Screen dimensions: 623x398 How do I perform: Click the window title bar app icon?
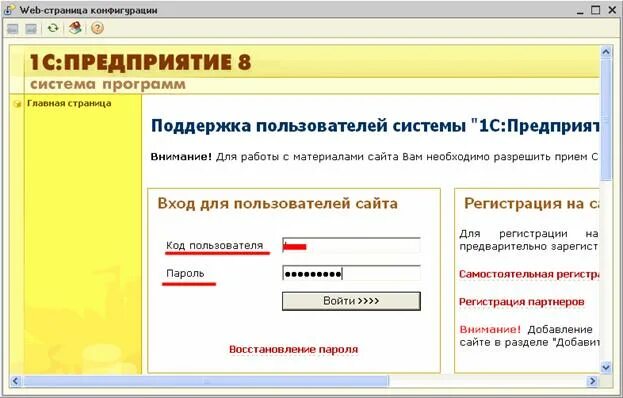click(9, 10)
